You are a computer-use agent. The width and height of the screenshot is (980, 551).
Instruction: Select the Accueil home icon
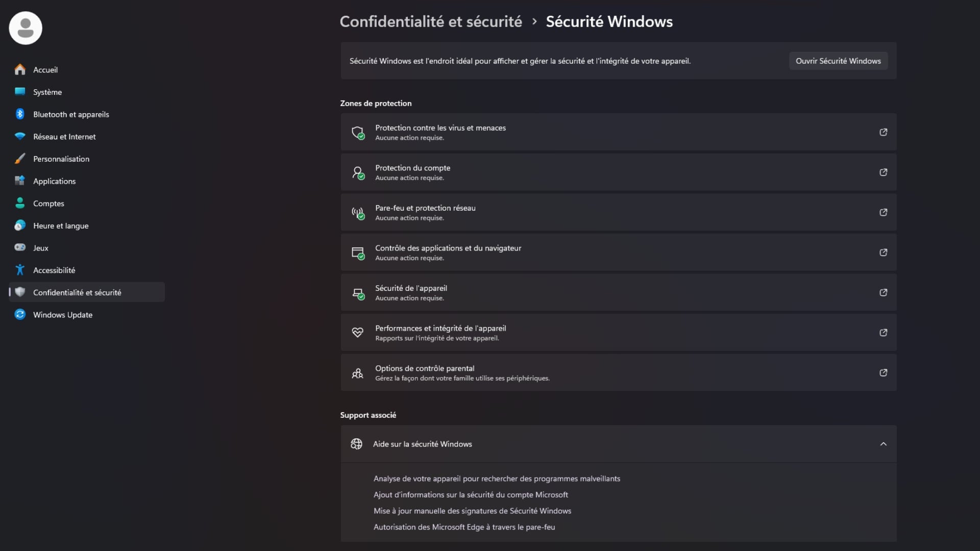tap(19, 69)
